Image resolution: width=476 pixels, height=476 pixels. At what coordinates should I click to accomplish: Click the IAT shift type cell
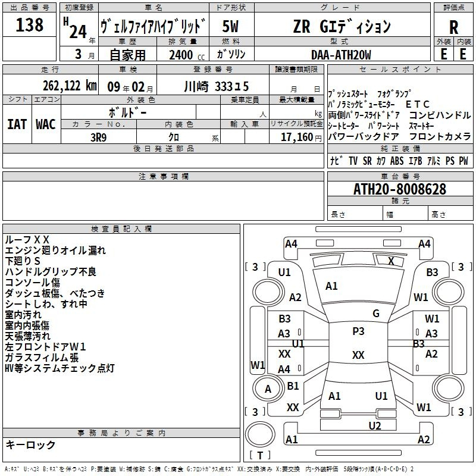coord(17,124)
